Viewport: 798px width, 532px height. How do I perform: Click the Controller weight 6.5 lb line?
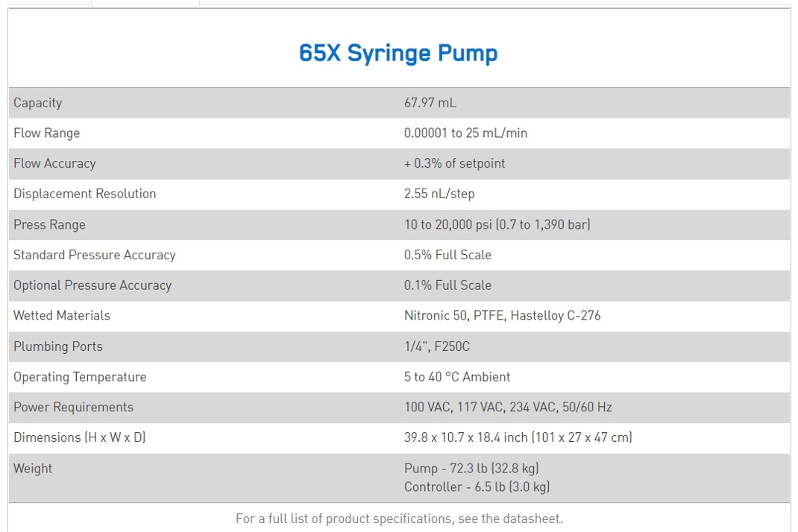[477, 487]
